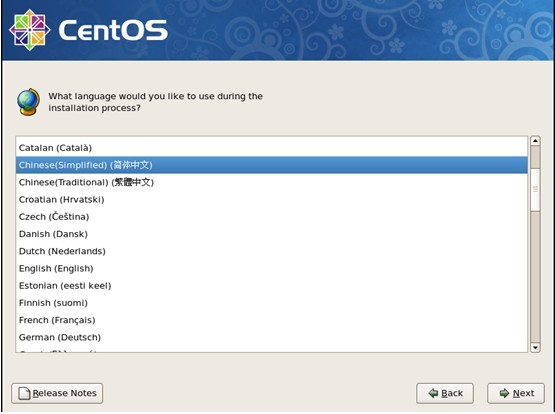The height and width of the screenshot is (414, 555).
Task: Pick French (Français) from language list
Action: tap(271, 320)
